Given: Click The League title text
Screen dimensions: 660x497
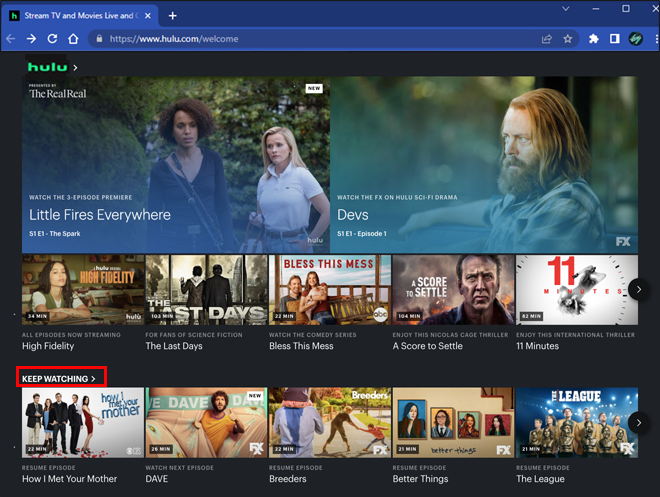Looking at the screenshot, I should [x=540, y=479].
